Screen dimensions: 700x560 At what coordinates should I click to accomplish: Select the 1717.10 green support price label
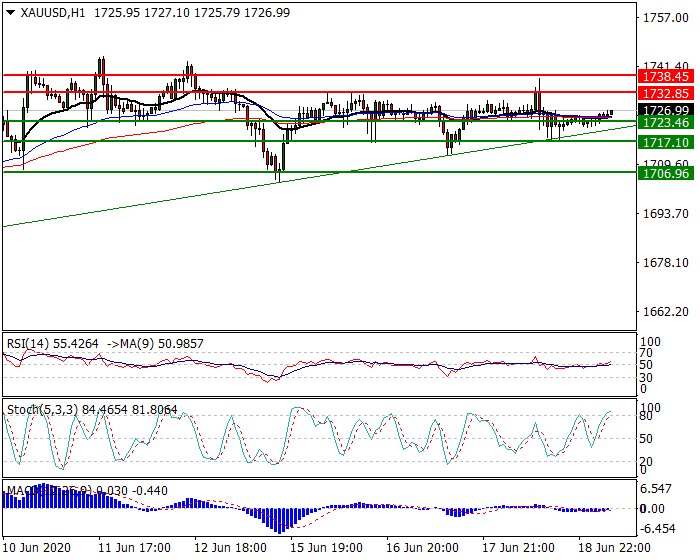pyautogui.click(x=666, y=142)
